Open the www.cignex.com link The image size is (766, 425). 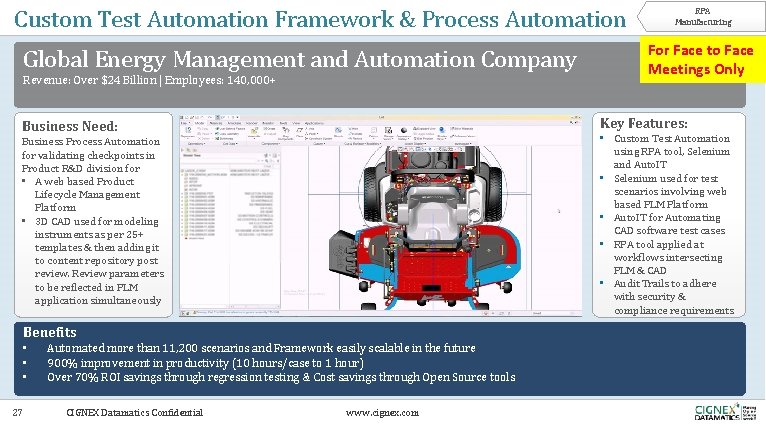[382, 413]
